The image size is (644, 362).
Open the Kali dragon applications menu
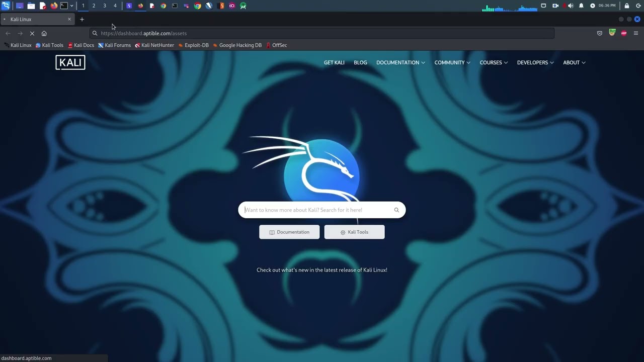click(x=6, y=6)
